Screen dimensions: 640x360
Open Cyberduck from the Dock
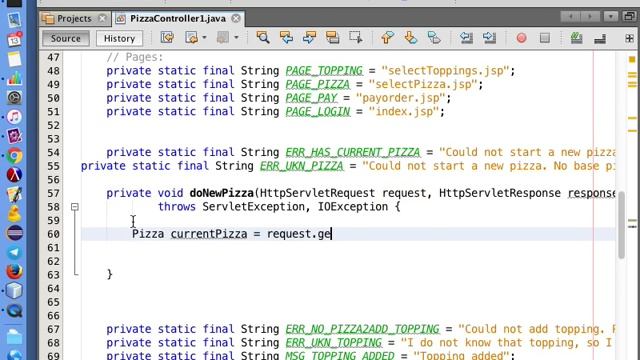tap(14, 213)
